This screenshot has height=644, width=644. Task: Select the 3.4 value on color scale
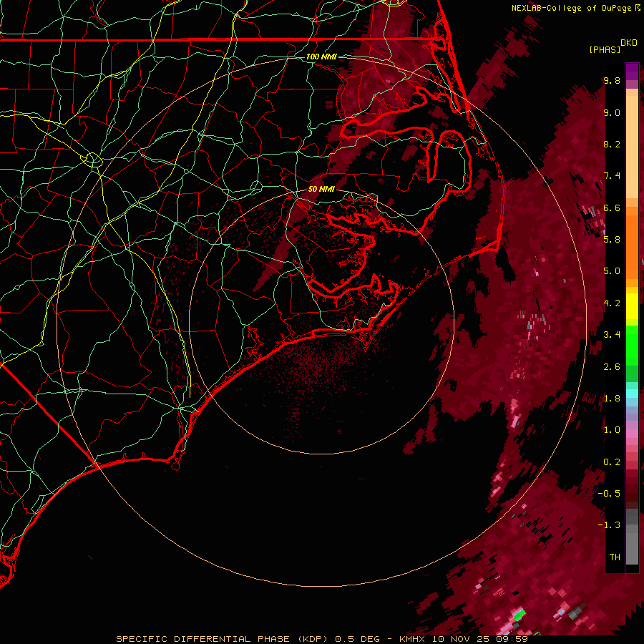coord(612,335)
